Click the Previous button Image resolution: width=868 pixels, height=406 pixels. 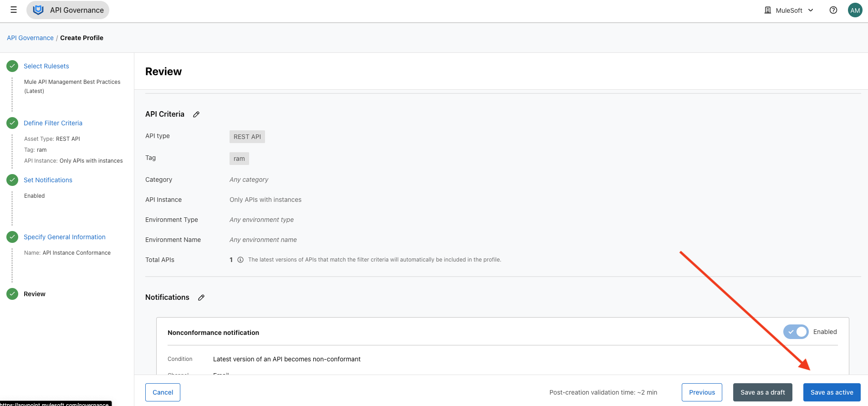click(702, 392)
